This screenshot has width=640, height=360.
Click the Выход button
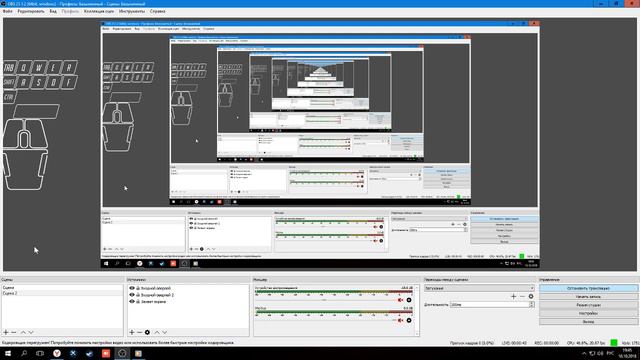[x=588, y=322]
